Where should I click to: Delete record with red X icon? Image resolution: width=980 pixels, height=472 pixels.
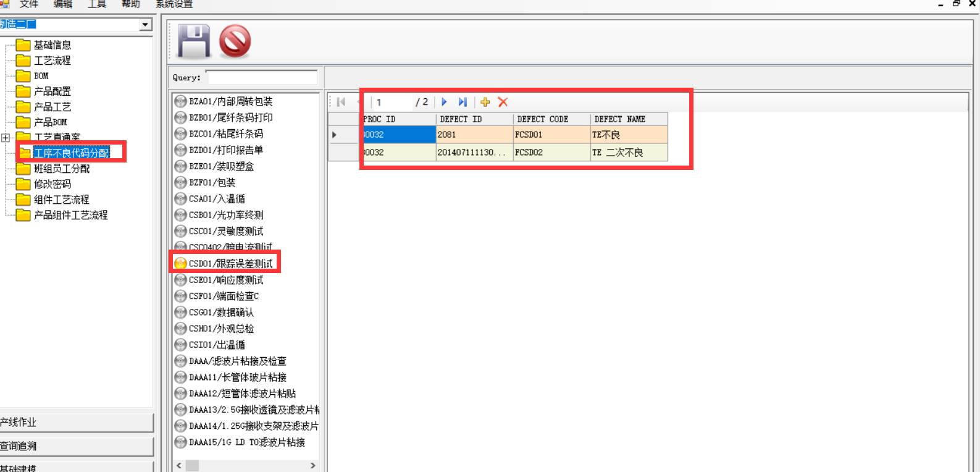(x=503, y=102)
